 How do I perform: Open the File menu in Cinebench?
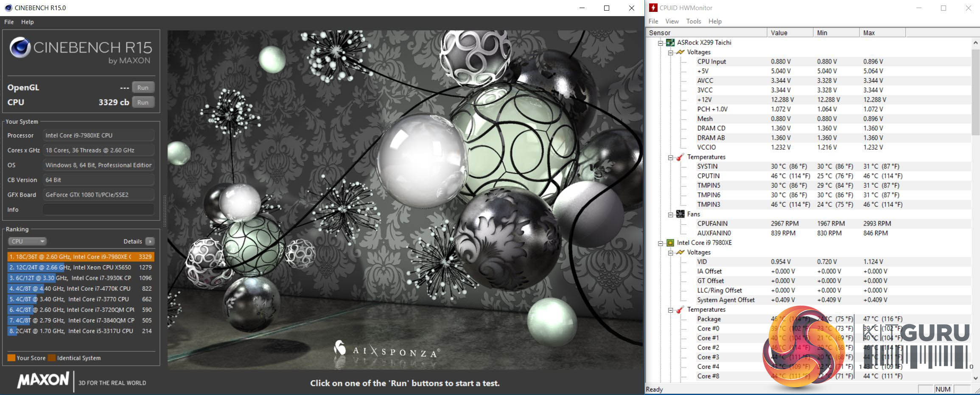click(9, 22)
